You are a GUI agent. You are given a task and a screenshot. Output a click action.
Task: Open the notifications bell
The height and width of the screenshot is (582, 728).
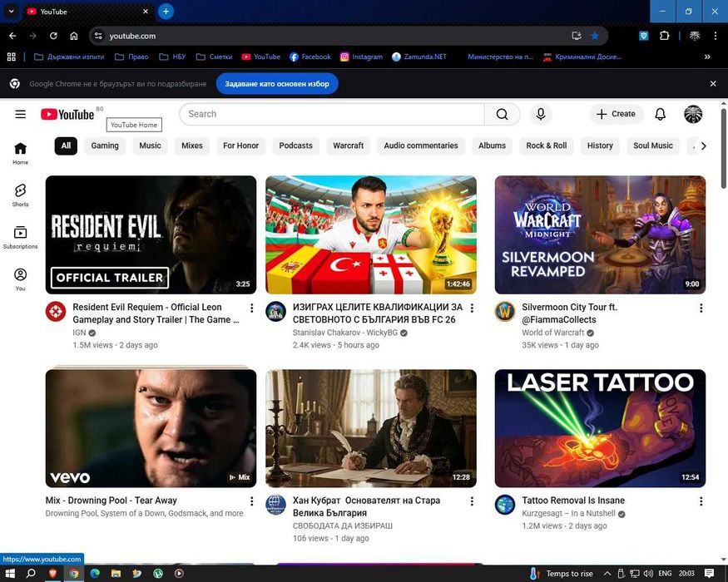pos(660,115)
